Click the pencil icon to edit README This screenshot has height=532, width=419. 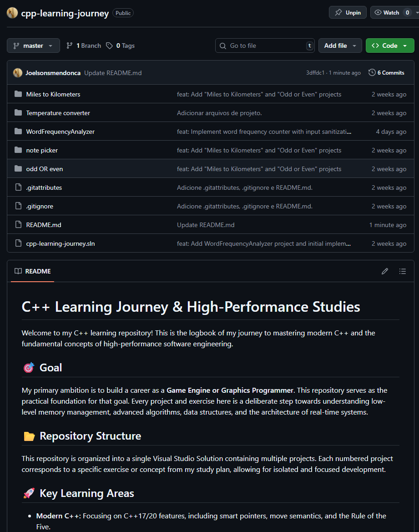[385, 271]
